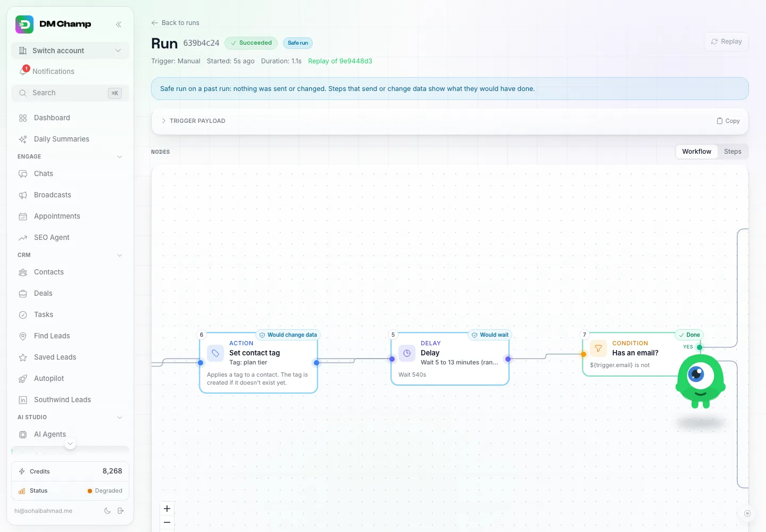Click the clock icon on the Delay node
This screenshot has width=766, height=532.
point(407,353)
